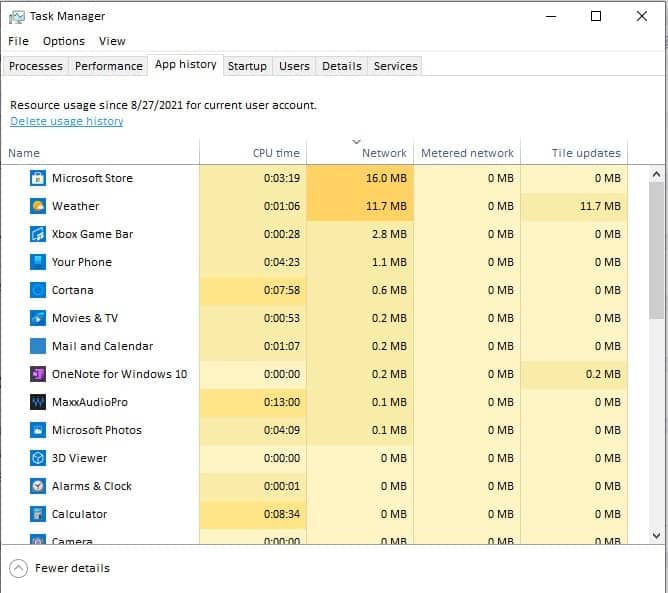Click the Cortana app icon
668x593 pixels.
coord(38,290)
